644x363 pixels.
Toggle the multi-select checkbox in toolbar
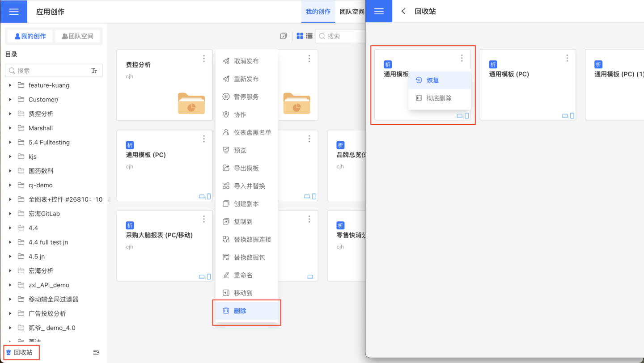pyautogui.click(x=283, y=36)
